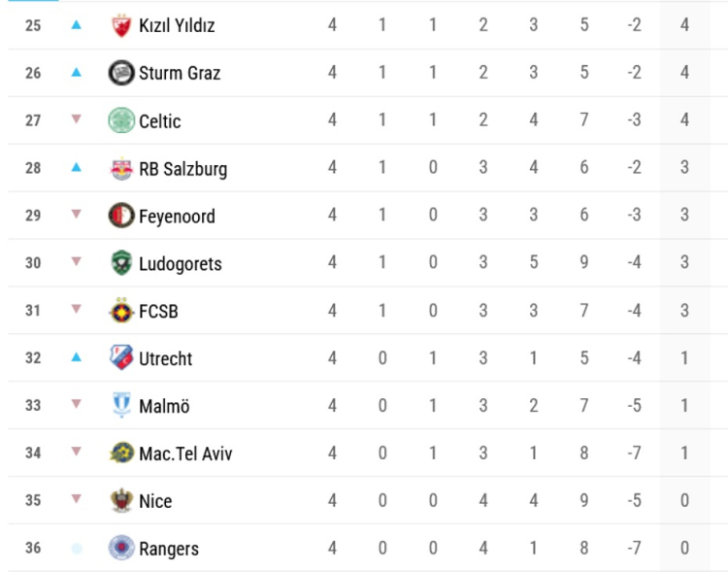This screenshot has height=572, width=728.
Task: Click the Utrecht club logo
Action: 121,358
